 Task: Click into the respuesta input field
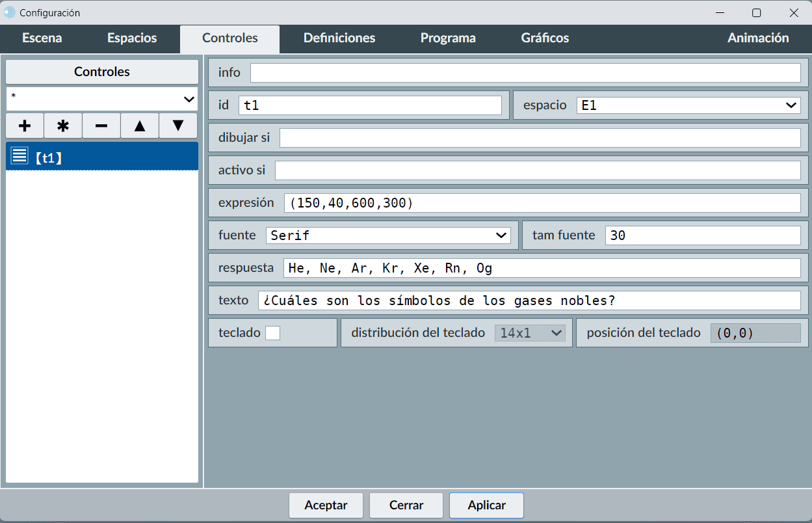pyautogui.click(x=542, y=268)
